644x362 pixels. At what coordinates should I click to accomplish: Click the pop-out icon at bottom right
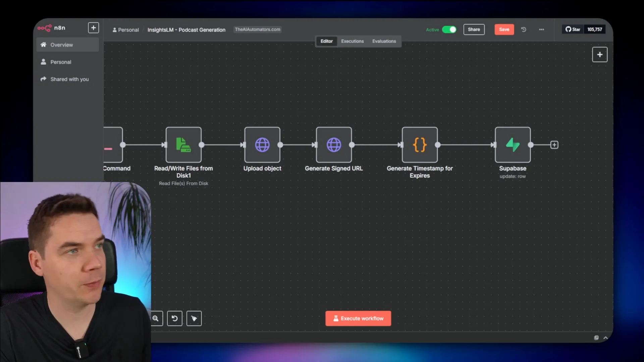[x=596, y=338]
